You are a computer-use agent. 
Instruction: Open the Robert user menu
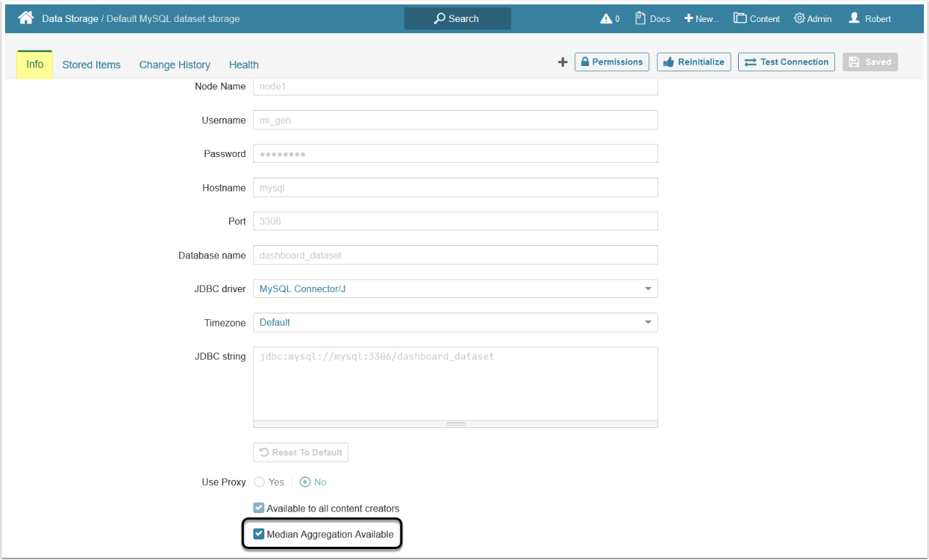pos(870,18)
